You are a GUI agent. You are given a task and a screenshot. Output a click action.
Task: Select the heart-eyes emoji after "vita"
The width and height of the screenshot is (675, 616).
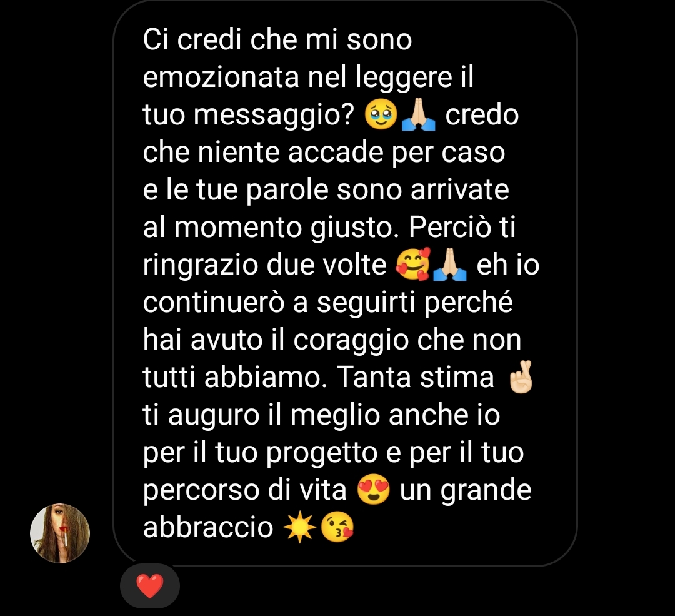[x=374, y=490]
